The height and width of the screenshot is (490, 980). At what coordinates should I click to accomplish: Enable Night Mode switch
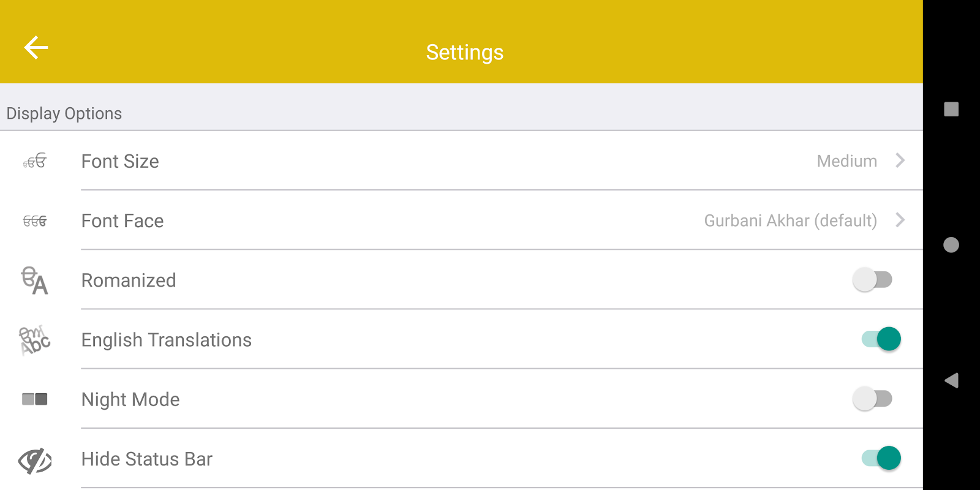(x=872, y=399)
